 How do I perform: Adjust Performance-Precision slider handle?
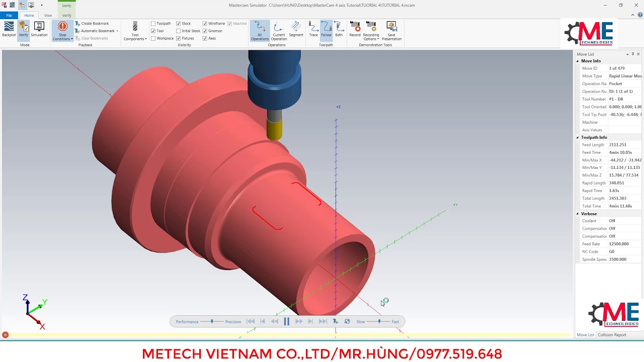click(x=212, y=322)
